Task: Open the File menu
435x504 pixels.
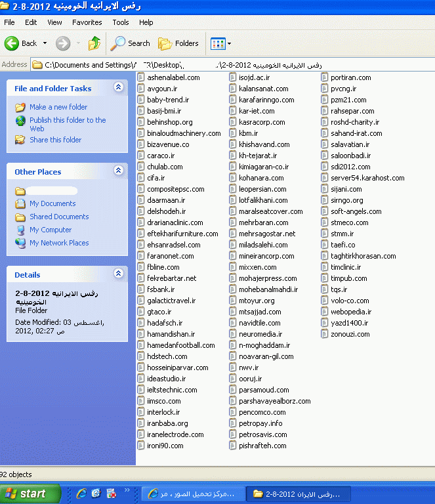Action: [x=9, y=22]
